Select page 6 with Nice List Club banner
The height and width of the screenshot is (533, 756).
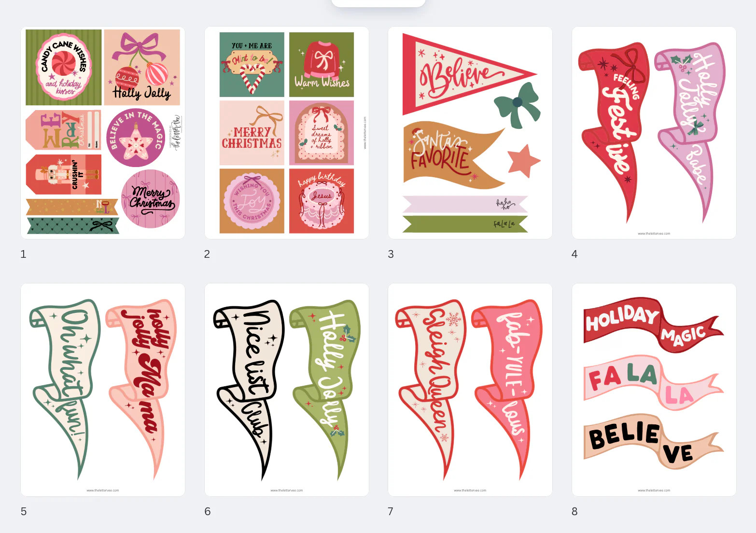[x=287, y=390]
